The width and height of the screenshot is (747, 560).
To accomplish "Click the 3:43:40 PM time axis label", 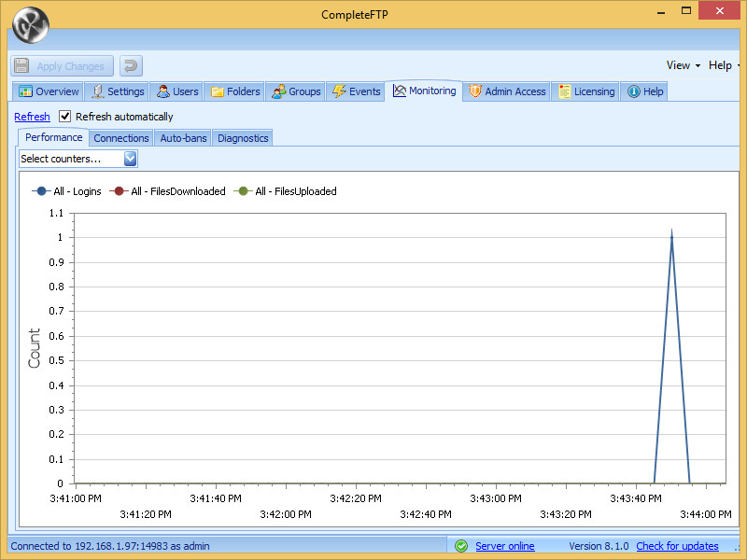I will [636, 498].
